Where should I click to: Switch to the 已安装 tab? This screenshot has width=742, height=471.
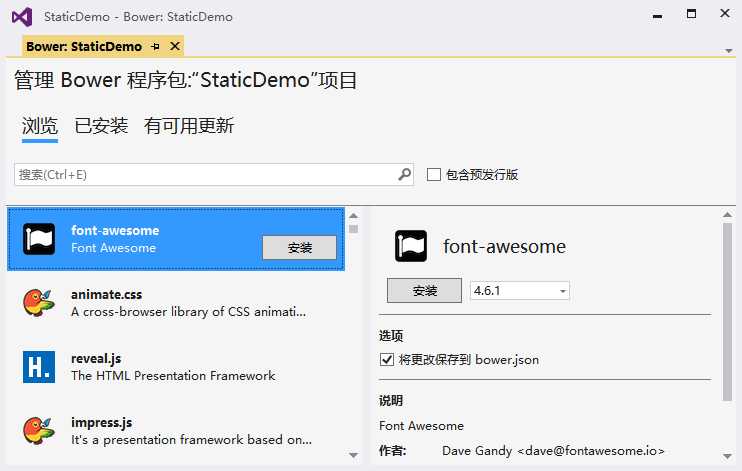101,126
